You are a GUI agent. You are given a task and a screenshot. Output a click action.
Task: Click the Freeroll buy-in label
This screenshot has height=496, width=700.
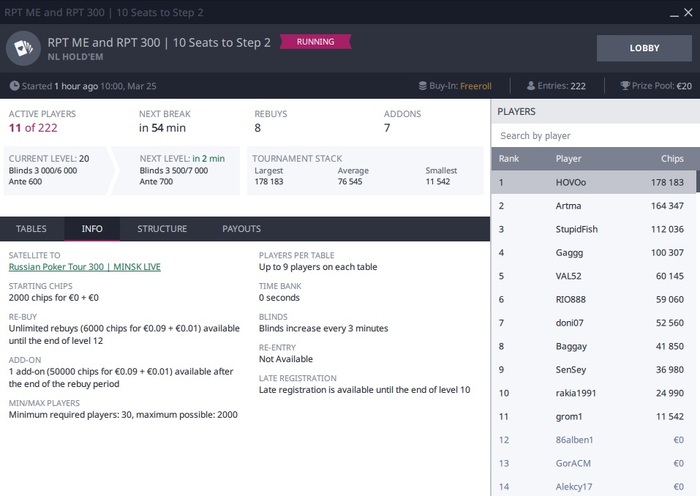tap(476, 86)
